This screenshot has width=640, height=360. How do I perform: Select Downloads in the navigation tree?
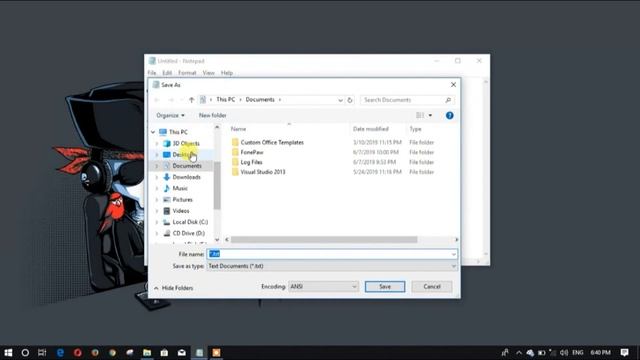click(x=187, y=177)
